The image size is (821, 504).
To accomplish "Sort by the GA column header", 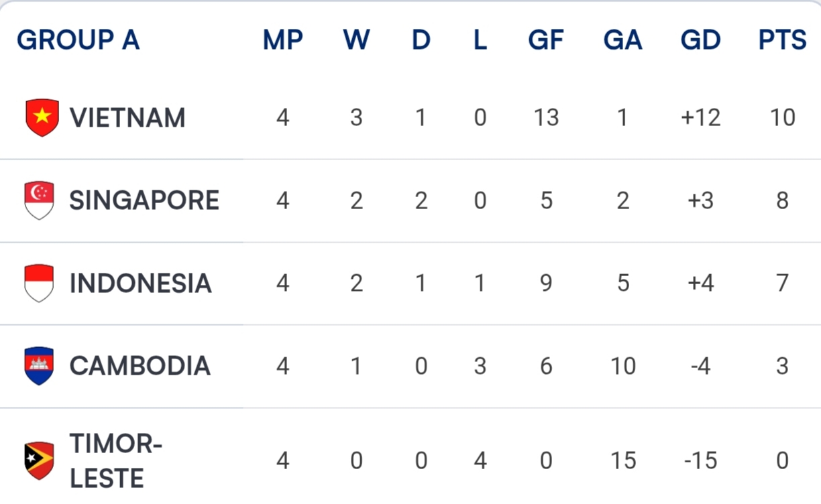I will pyautogui.click(x=622, y=40).
